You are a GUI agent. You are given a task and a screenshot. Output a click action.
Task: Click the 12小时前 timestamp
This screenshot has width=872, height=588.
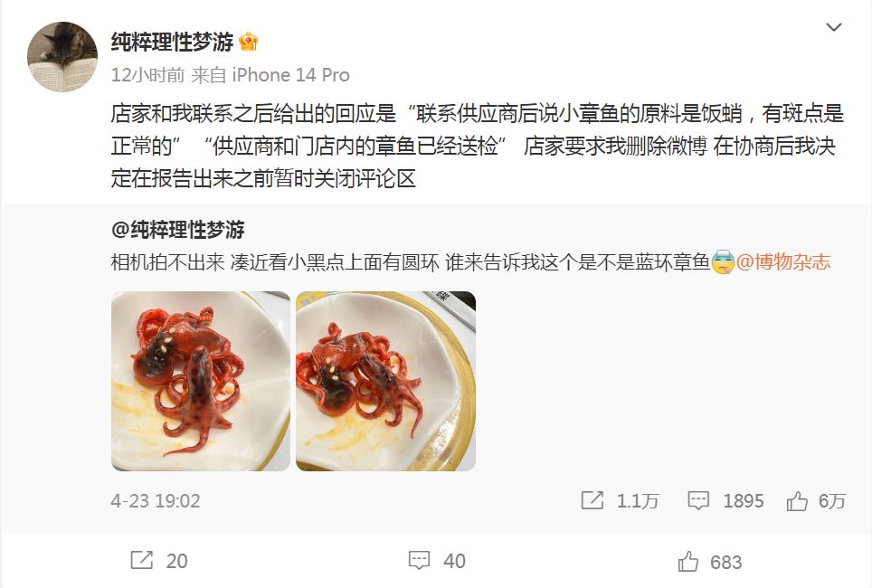pos(147,75)
